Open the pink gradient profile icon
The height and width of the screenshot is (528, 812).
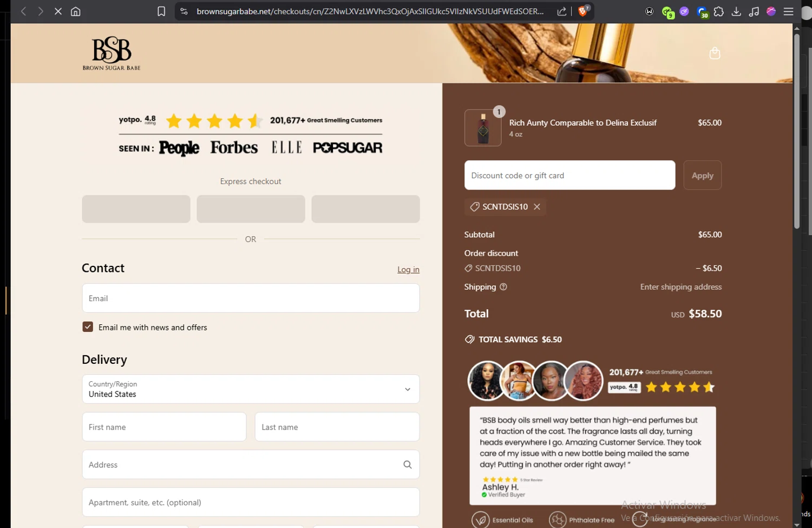tap(771, 11)
